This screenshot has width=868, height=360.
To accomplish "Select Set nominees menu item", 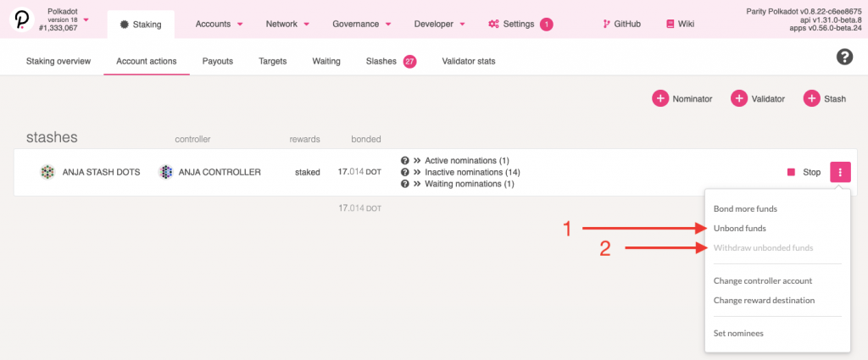I will pyautogui.click(x=738, y=334).
